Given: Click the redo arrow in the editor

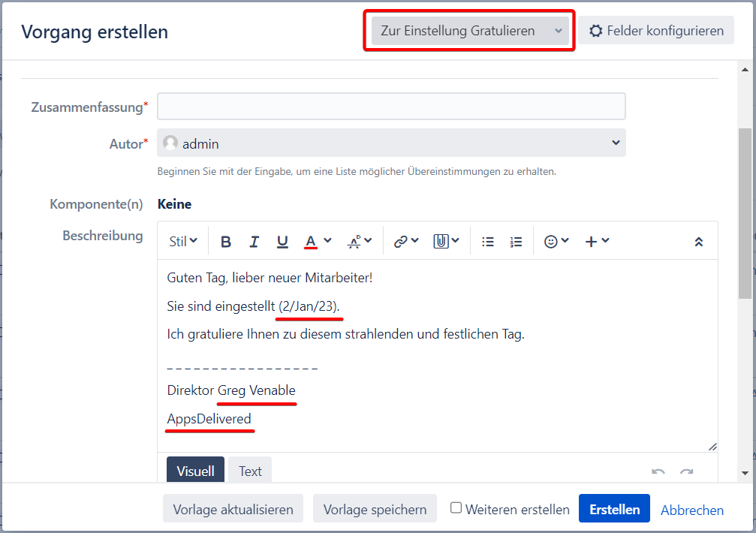Looking at the screenshot, I should pyautogui.click(x=686, y=472).
